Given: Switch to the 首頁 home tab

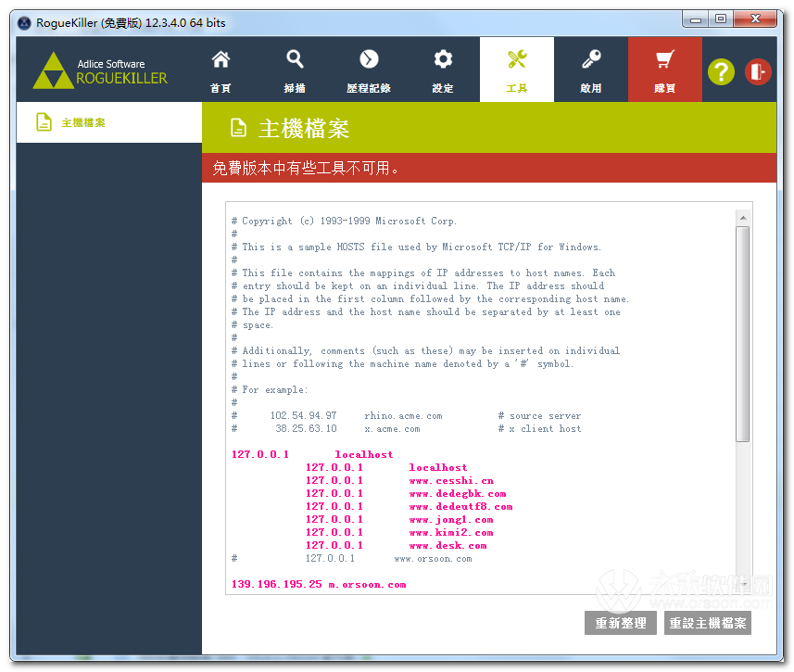Looking at the screenshot, I should click(221, 70).
